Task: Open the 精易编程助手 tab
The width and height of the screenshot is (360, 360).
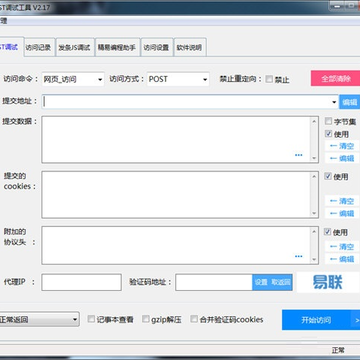Action: point(117,48)
